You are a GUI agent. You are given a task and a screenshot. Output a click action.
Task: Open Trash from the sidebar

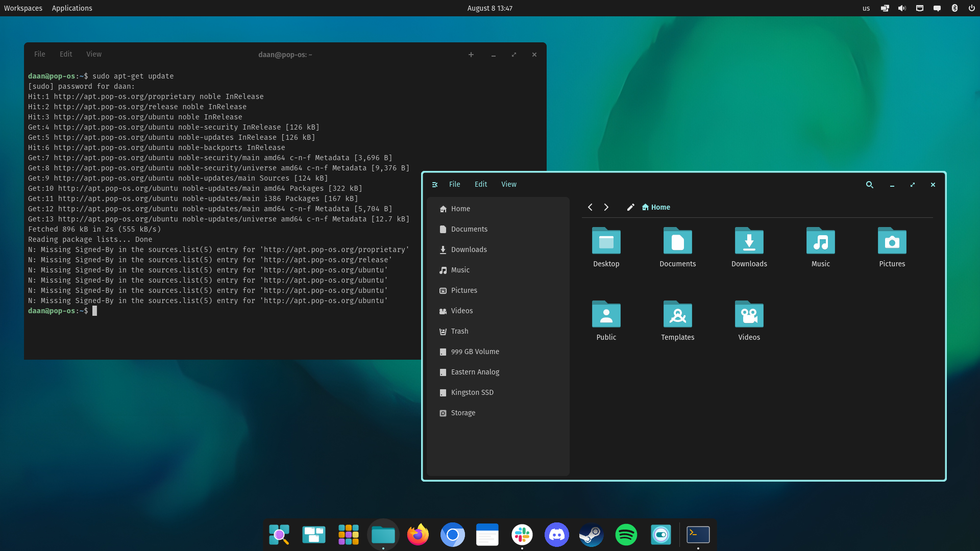tap(460, 331)
